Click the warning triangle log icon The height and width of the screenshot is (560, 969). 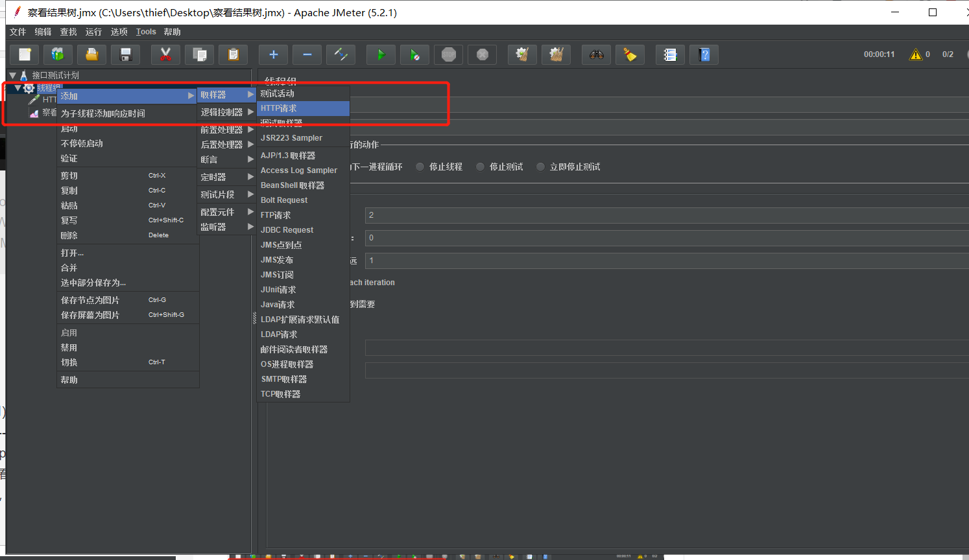tap(916, 54)
